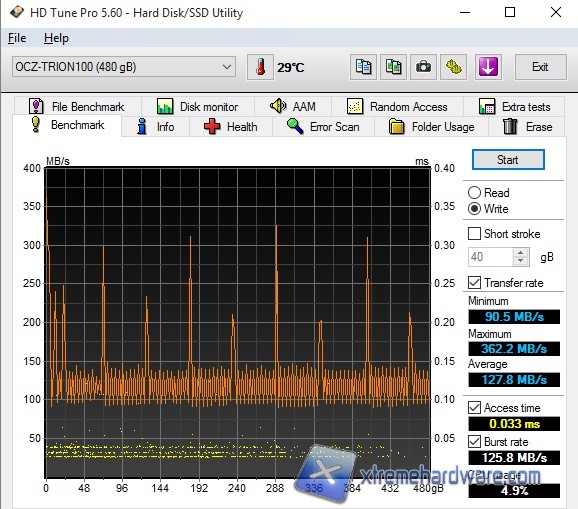The image size is (578, 509).
Task: Click the purple download arrow icon
Action: tap(488, 67)
